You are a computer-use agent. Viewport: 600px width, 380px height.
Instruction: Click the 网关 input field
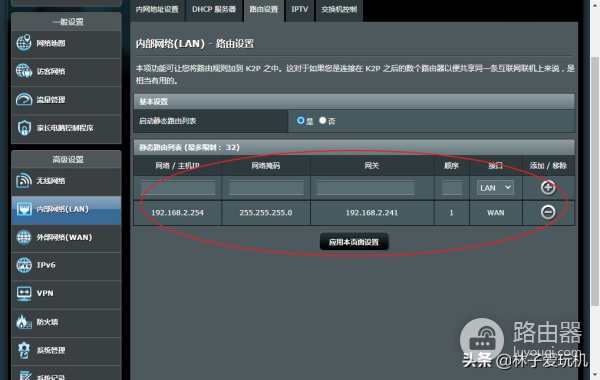coord(365,188)
